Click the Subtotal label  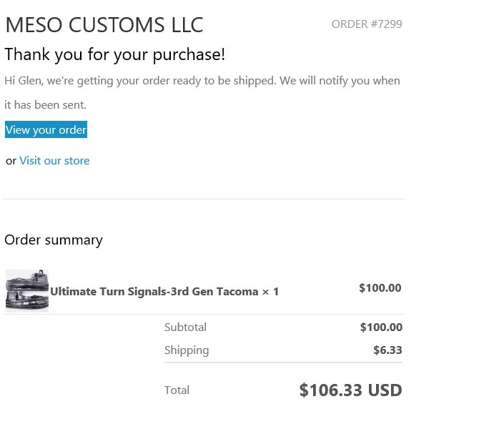185,327
